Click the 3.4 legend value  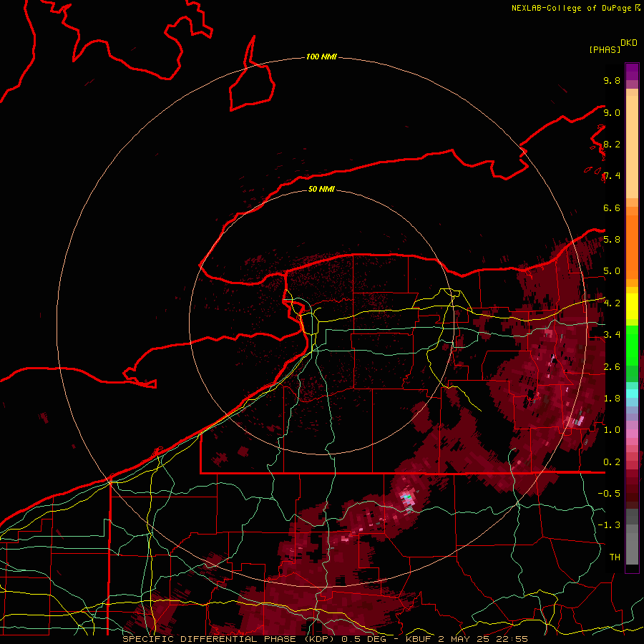[612, 335]
